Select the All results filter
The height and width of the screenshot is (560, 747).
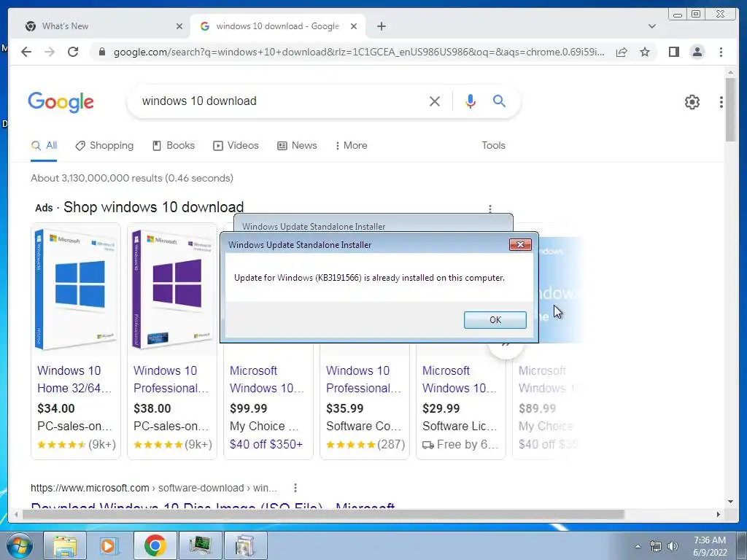click(x=44, y=146)
